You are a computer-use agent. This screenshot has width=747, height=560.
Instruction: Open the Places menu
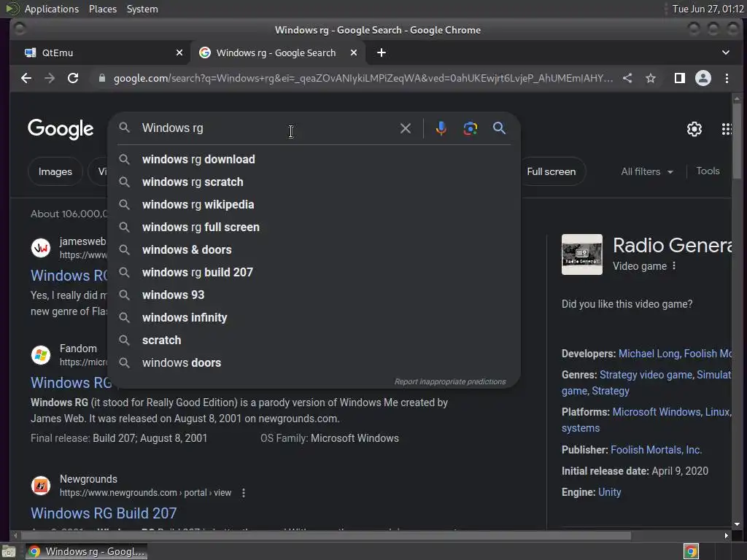point(103,9)
